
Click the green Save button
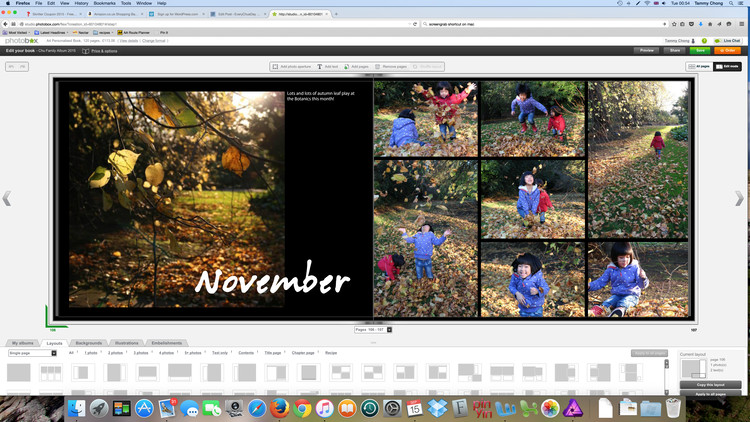pyautogui.click(x=700, y=50)
